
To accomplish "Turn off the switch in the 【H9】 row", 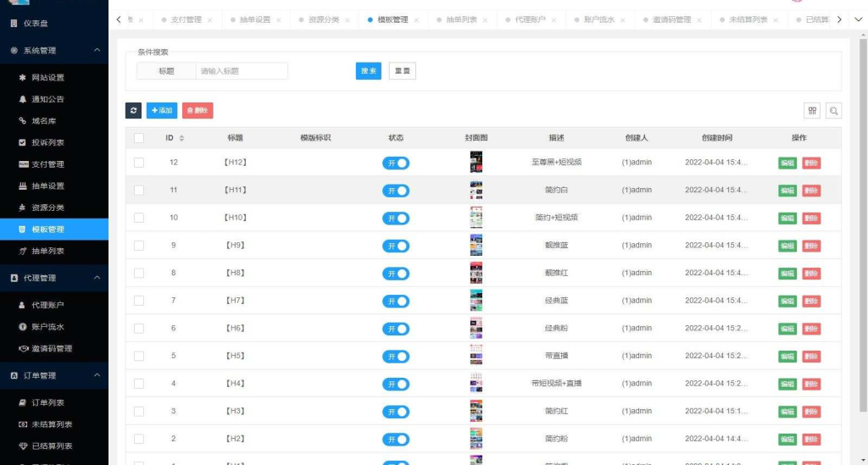I will click(x=396, y=246).
